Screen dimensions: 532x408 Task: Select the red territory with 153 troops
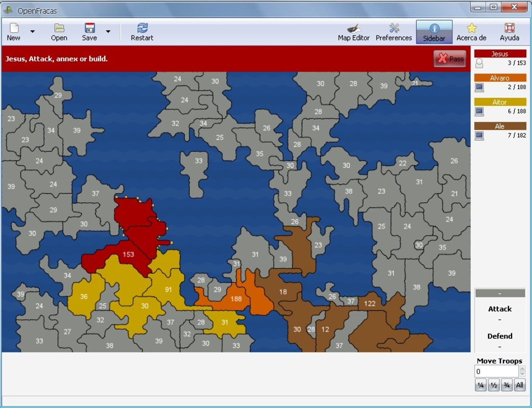128,254
